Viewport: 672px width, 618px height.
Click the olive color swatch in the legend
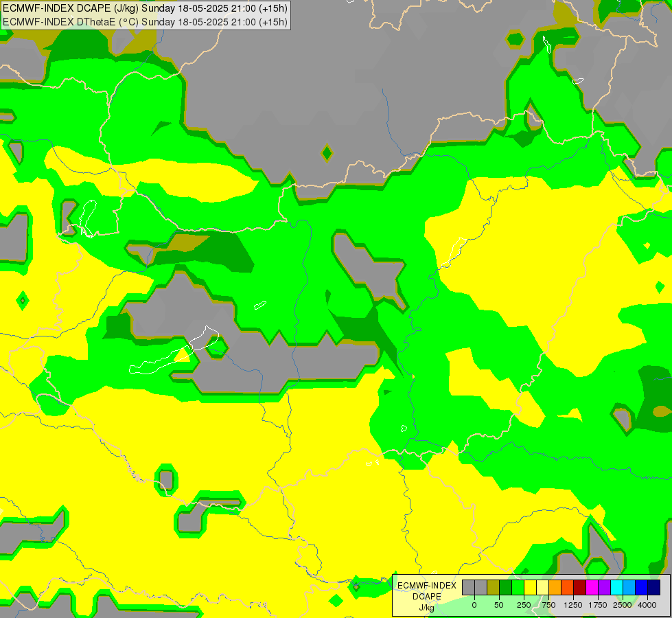494,587
